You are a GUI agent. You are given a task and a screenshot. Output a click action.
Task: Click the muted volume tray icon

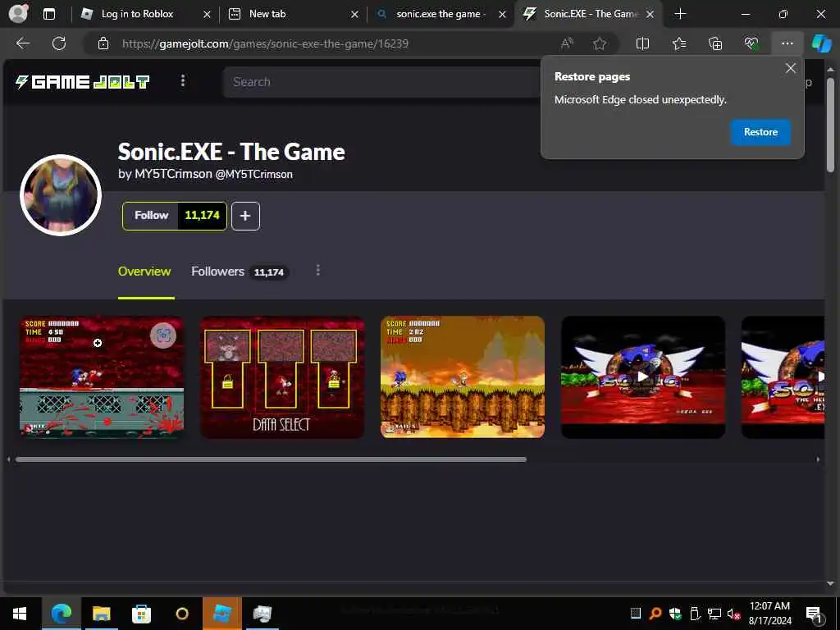click(x=733, y=614)
